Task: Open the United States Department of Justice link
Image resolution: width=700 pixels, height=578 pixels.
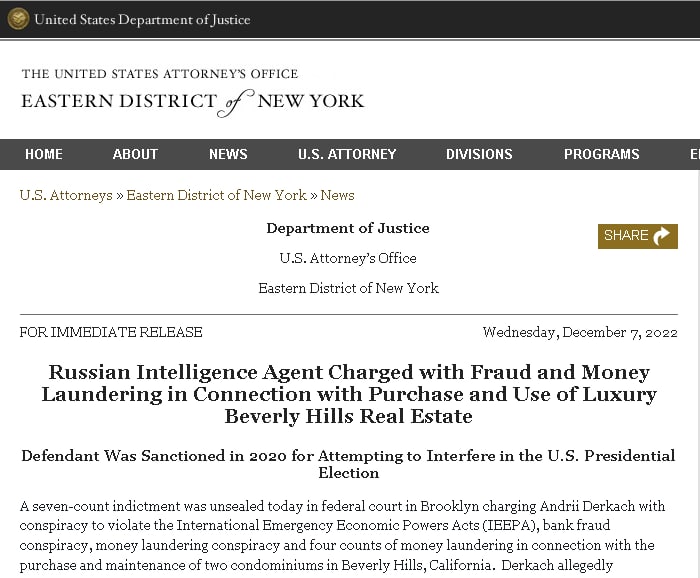Action: pos(142,20)
